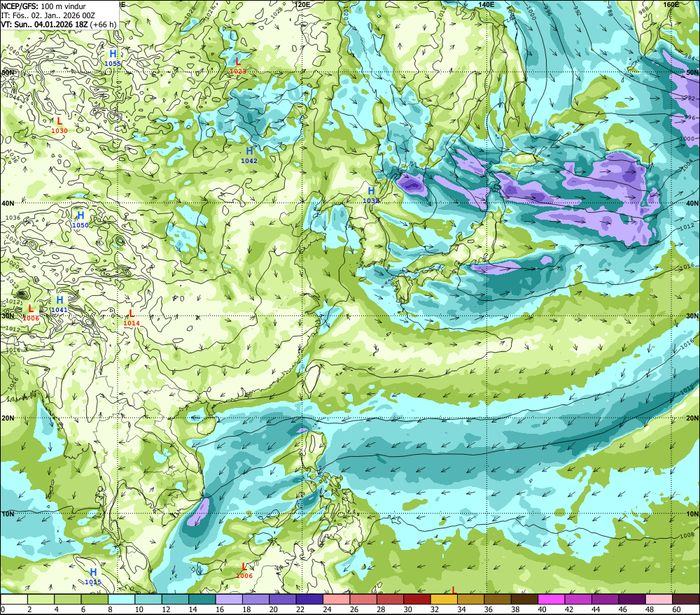
Task: Select the light cyan 8–10 legend swatch
Action: [x=121, y=600]
